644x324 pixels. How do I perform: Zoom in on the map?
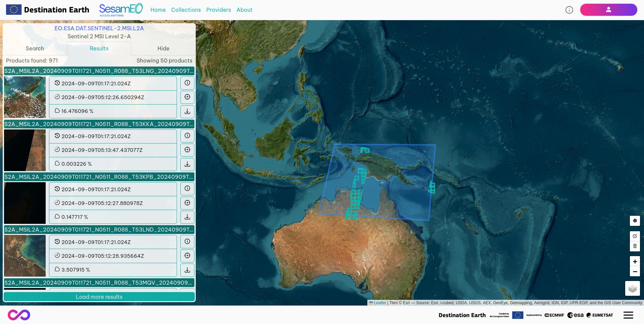[x=635, y=261]
